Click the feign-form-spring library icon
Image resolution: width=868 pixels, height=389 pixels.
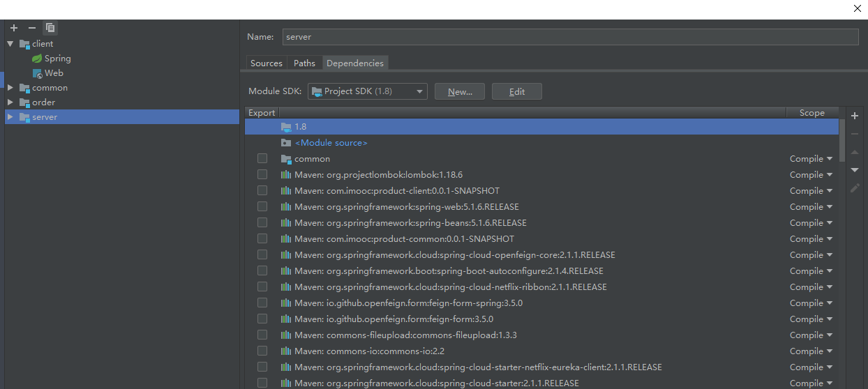pos(286,303)
